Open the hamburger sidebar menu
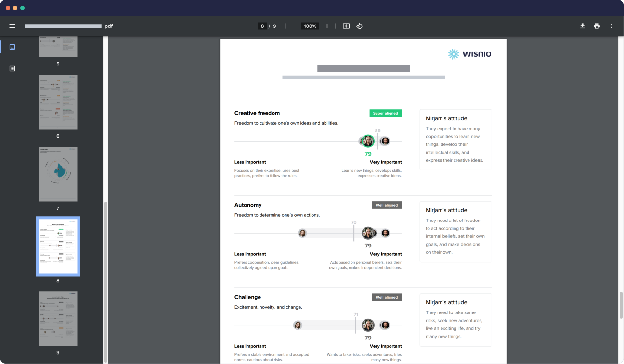 pos(13,26)
